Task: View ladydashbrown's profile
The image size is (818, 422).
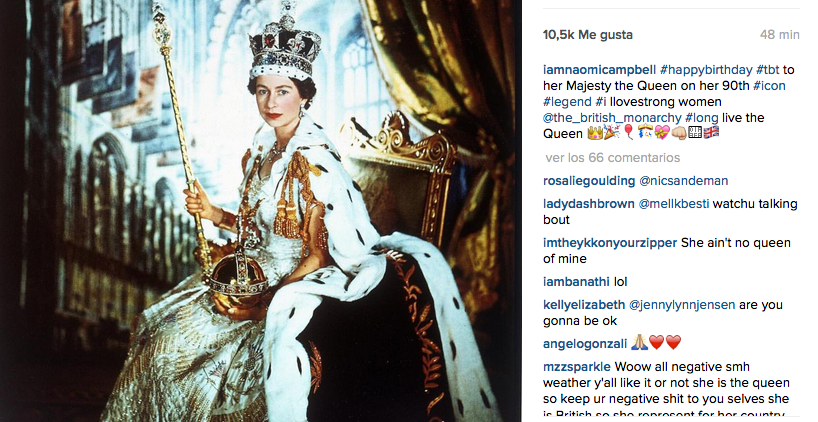Action: tap(589, 204)
